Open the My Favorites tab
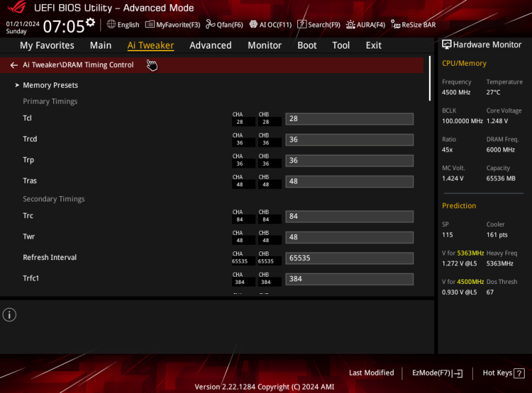 click(x=47, y=45)
